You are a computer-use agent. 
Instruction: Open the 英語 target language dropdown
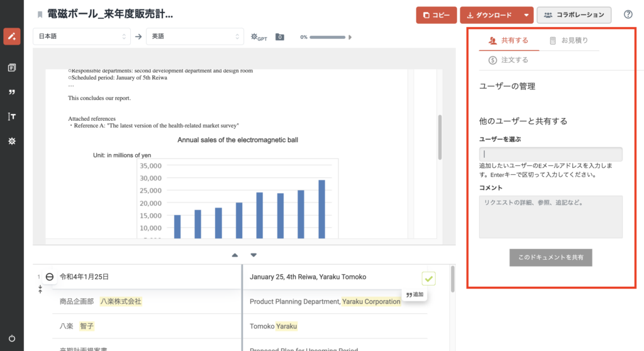click(x=194, y=36)
